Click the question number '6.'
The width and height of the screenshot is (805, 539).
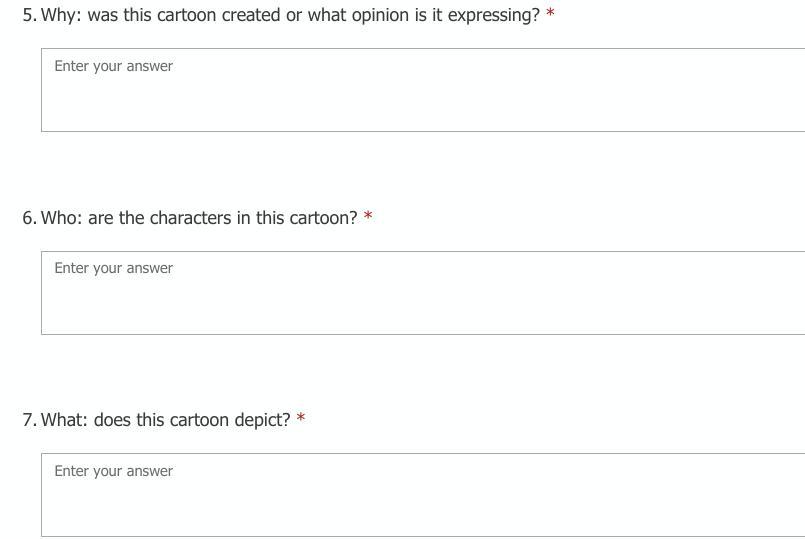pyautogui.click(x=29, y=218)
